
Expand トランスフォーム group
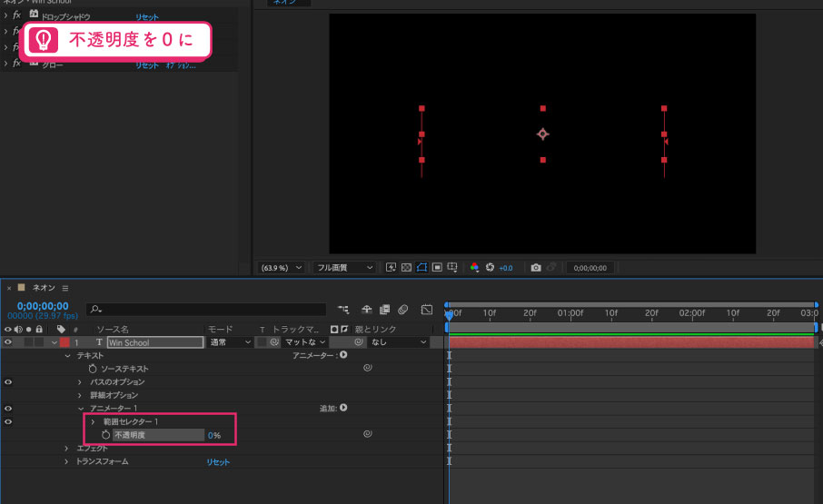click(x=66, y=461)
